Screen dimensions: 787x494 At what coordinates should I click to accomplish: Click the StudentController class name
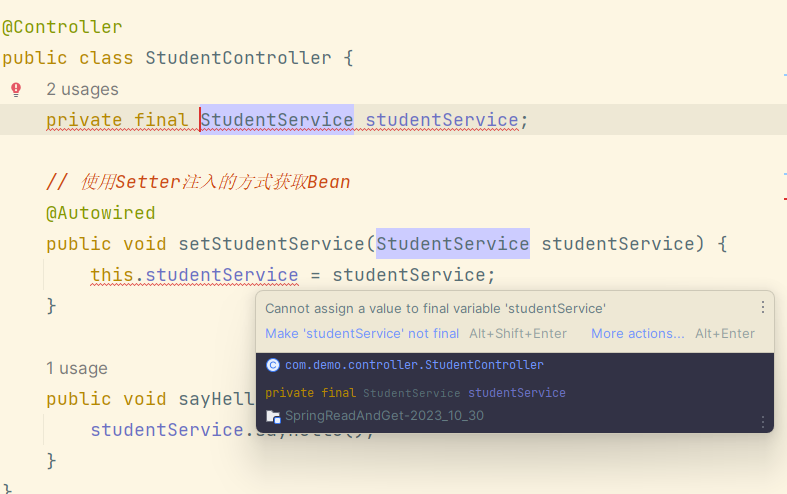[238, 58]
